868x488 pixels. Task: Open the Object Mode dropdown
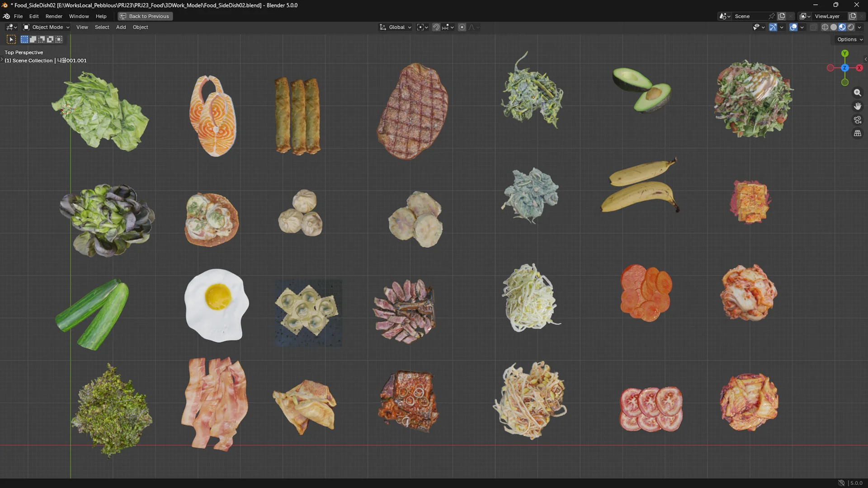coord(47,27)
